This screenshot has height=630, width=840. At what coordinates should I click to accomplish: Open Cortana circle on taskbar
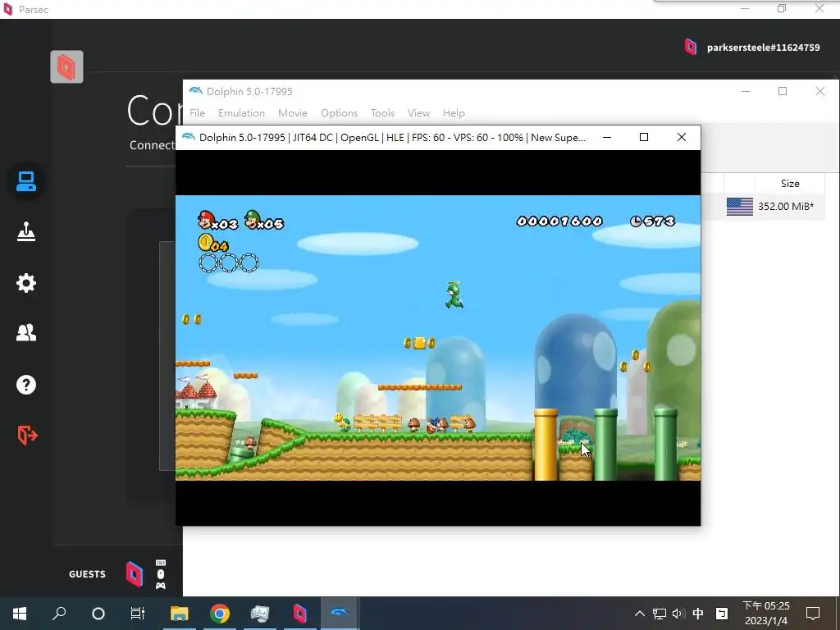click(98, 614)
